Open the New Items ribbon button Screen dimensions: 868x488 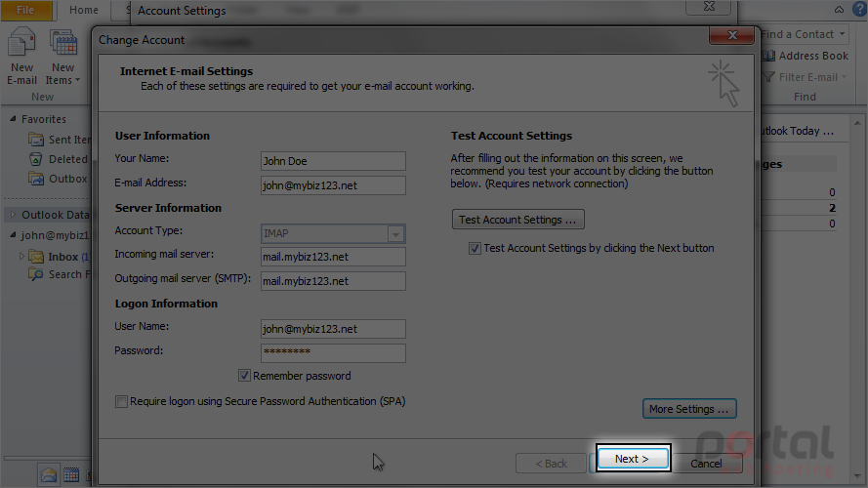coord(63,58)
